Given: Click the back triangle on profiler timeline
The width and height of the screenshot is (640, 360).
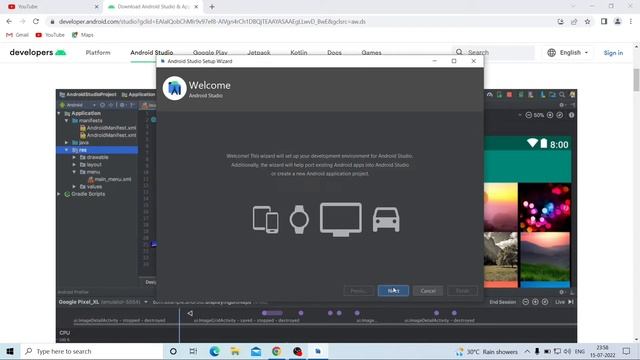Looking at the screenshot, I should tap(190, 313).
